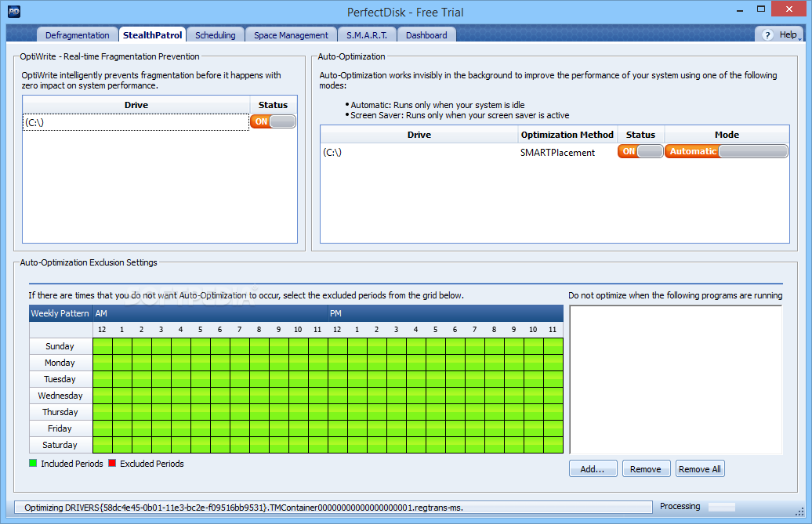The image size is (812, 524).
Task: Click the Help question mark icon
Action: coord(767,34)
